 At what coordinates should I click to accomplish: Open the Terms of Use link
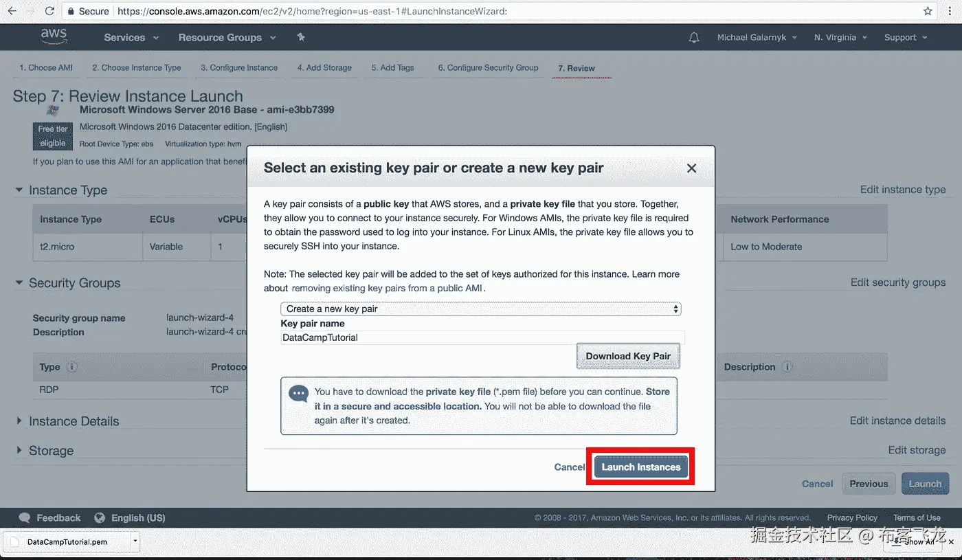pos(917,517)
